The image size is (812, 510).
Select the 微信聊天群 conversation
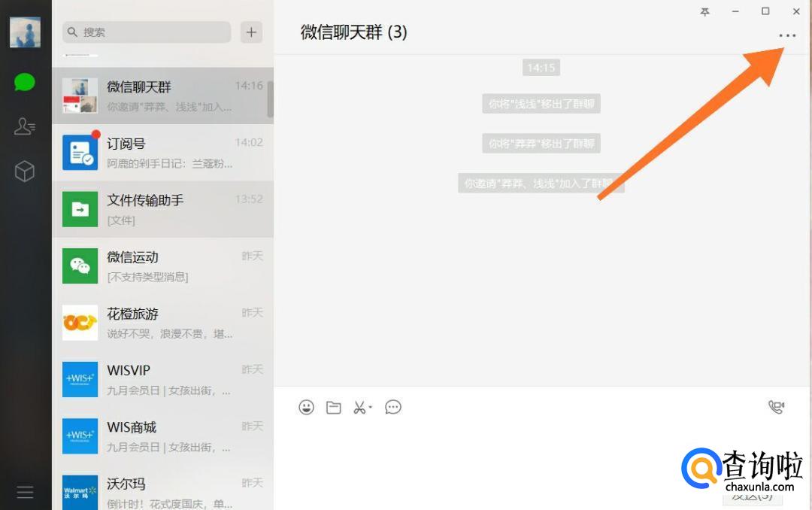coord(162,96)
